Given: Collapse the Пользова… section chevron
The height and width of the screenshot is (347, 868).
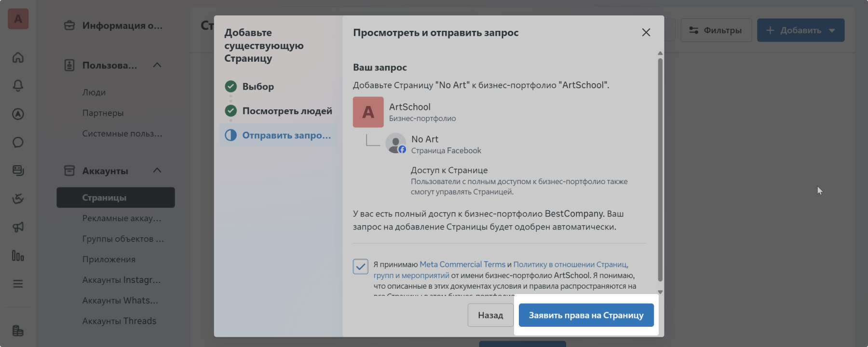Looking at the screenshot, I should 157,65.
